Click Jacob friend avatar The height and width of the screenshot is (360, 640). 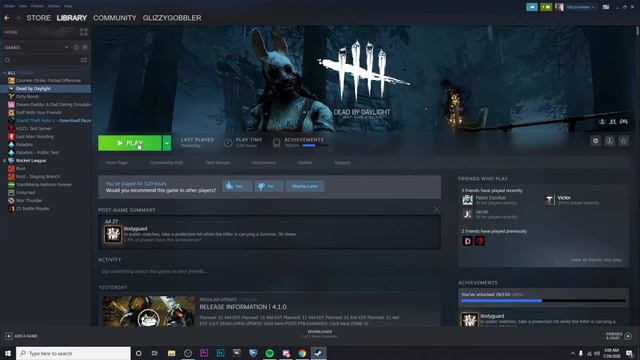(467, 213)
